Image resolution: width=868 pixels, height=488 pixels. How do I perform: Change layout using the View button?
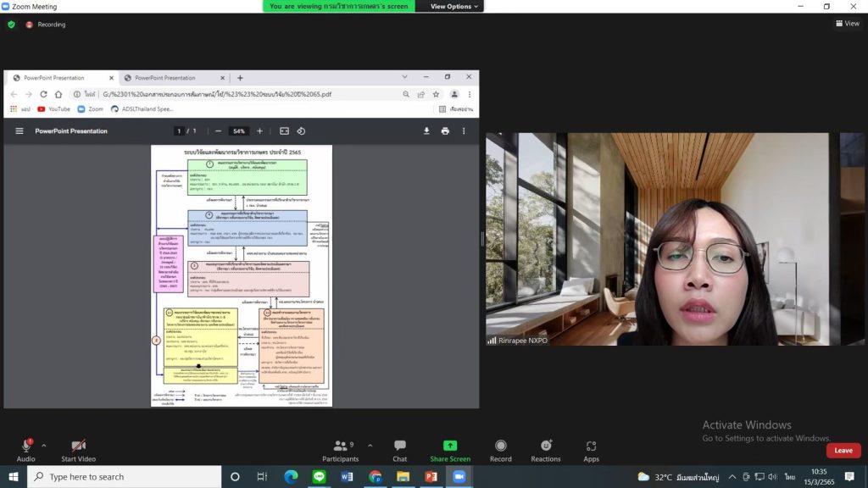(848, 23)
